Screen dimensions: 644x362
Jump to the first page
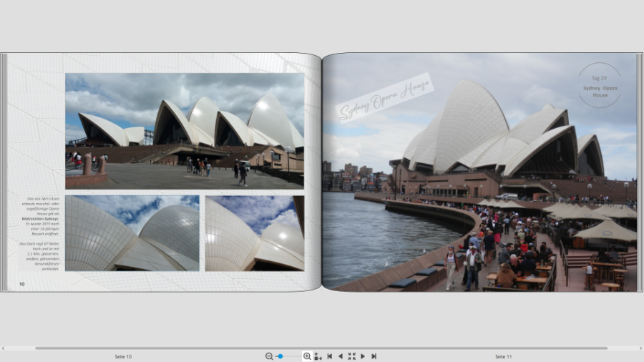coord(329,356)
